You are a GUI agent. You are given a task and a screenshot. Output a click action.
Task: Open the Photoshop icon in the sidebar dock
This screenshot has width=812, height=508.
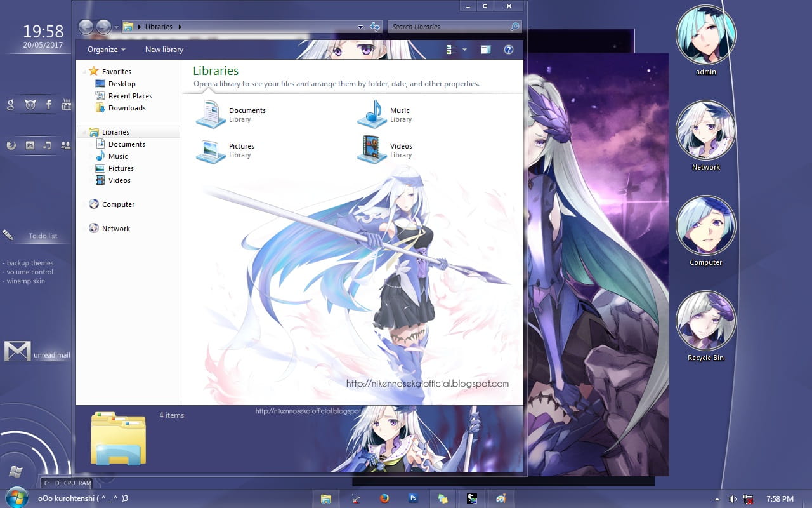pos(30,145)
